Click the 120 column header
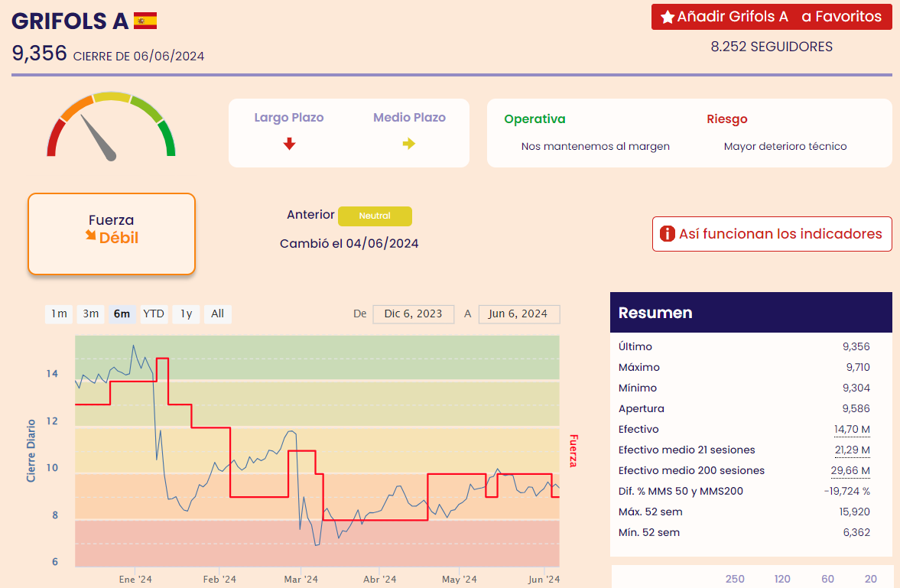Screen dimensions: 900x588 coord(782,579)
